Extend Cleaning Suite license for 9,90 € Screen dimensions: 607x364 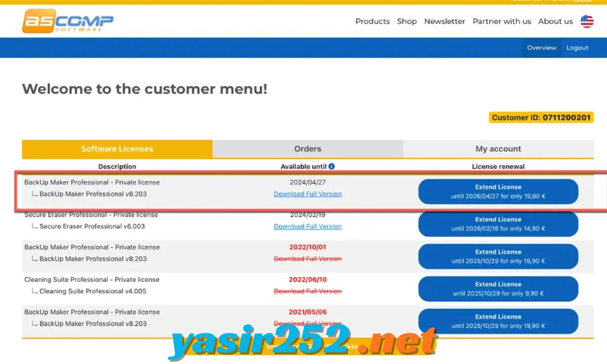click(x=498, y=289)
